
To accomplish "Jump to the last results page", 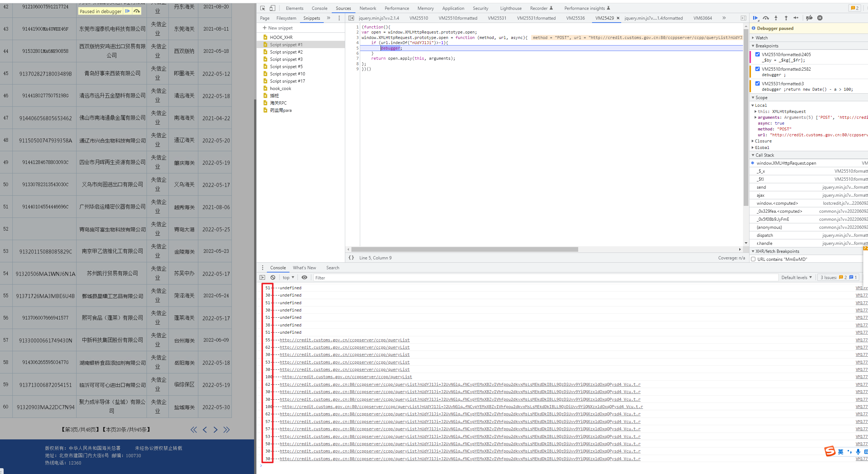I will point(226,430).
